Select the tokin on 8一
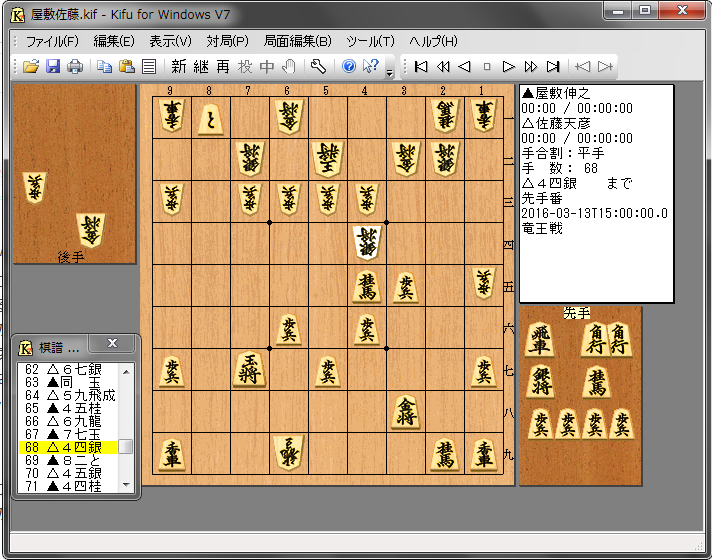Image resolution: width=712 pixels, height=560 pixels. 211,119
